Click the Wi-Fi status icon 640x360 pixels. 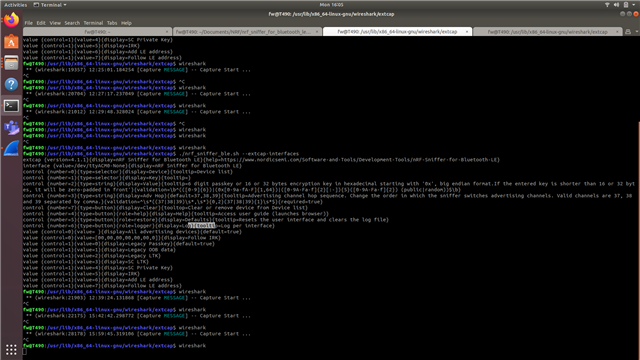(x=607, y=4)
